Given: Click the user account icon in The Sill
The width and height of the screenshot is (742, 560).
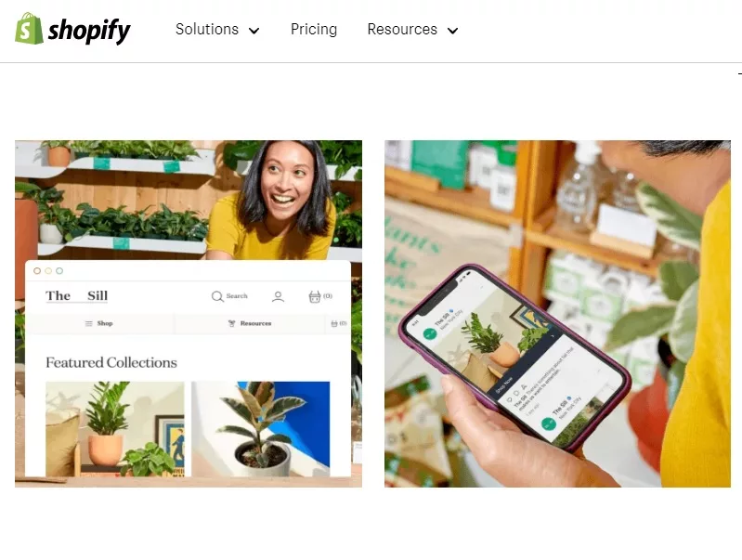Looking at the screenshot, I should (279, 296).
